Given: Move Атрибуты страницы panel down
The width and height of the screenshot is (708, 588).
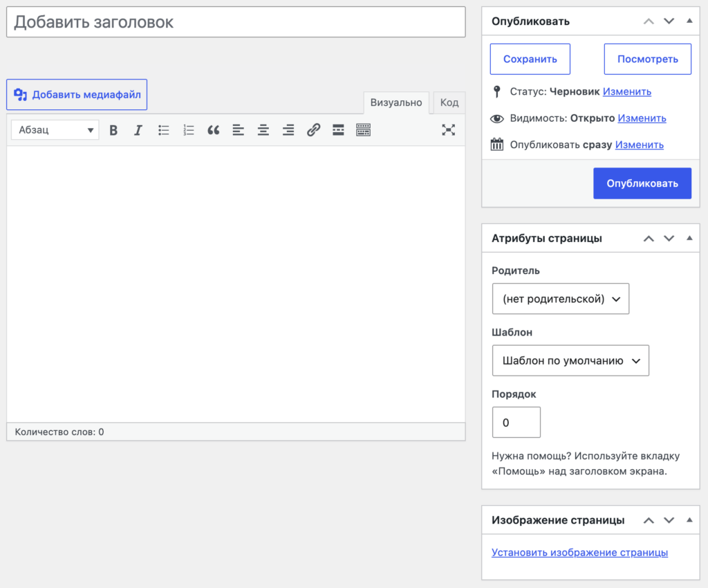Looking at the screenshot, I should click(x=669, y=239).
